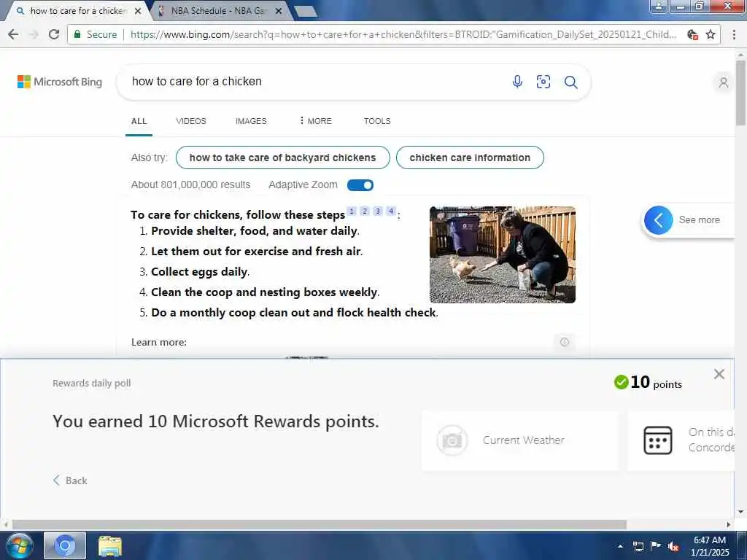Image resolution: width=747 pixels, height=560 pixels.
Task: Open File Explorer from the taskbar
Action: [110, 545]
